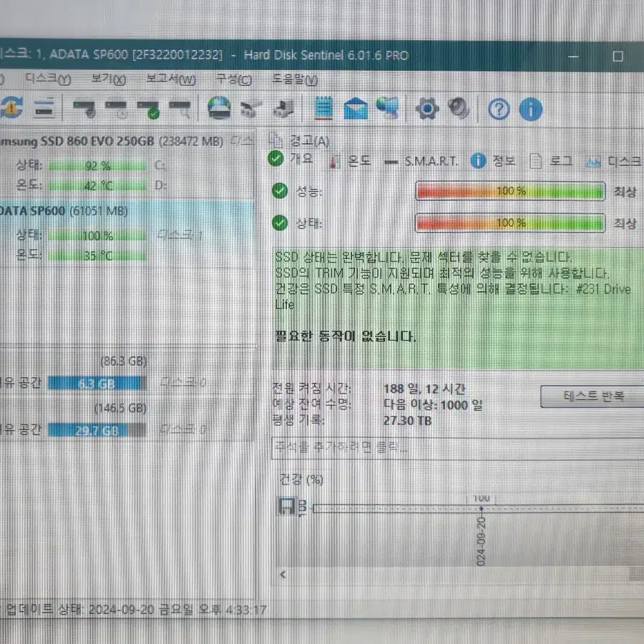Click the blue envelope email report icon
Viewport: 644px width, 644px height.
pos(355,109)
